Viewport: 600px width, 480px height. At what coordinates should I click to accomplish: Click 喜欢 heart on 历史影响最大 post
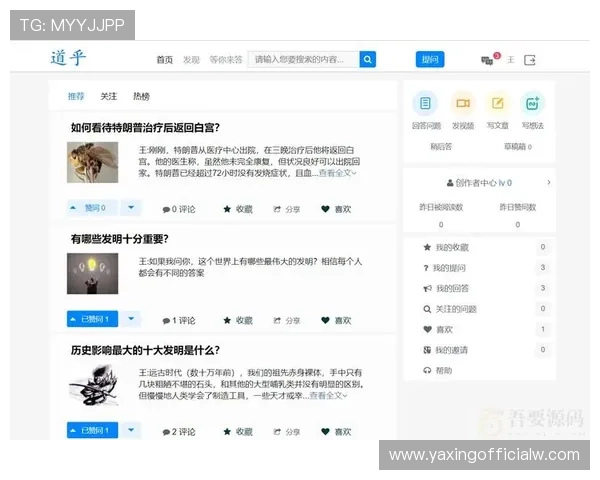pyautogui.click(x=336, y=432)
